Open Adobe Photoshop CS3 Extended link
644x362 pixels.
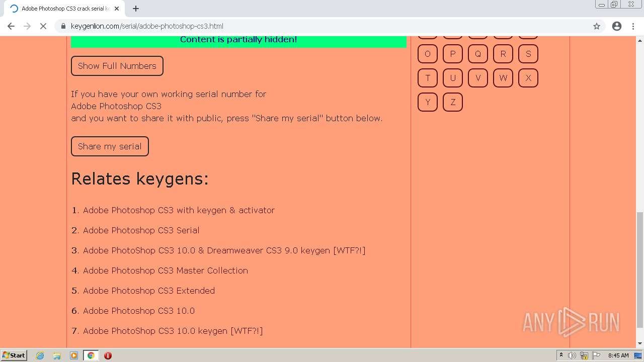(x=149, y=291)
